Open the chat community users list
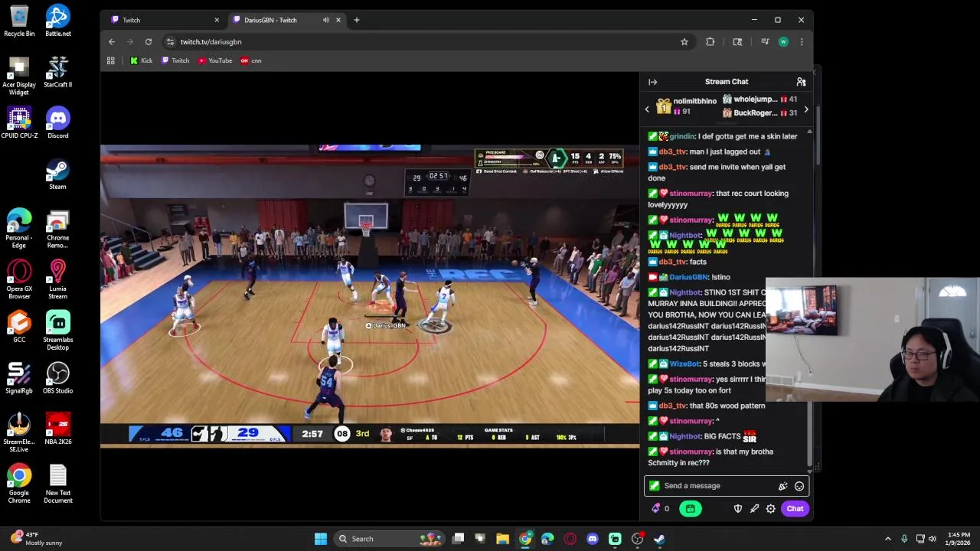Viewport: 980px width, 551px height. tap(801, 82)
